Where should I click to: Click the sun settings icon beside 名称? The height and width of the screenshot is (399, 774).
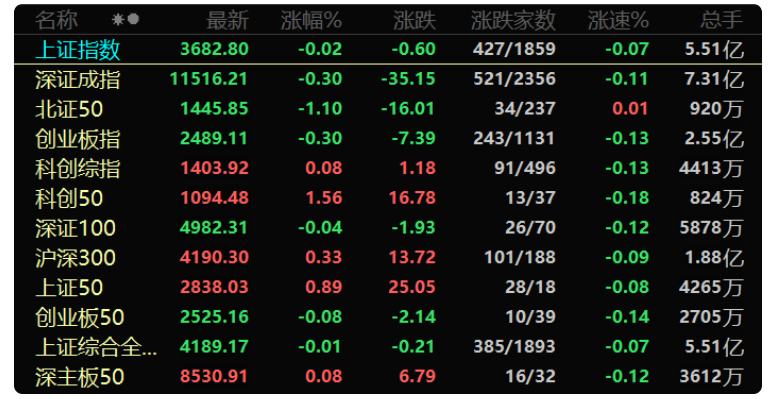pos(117,19)
